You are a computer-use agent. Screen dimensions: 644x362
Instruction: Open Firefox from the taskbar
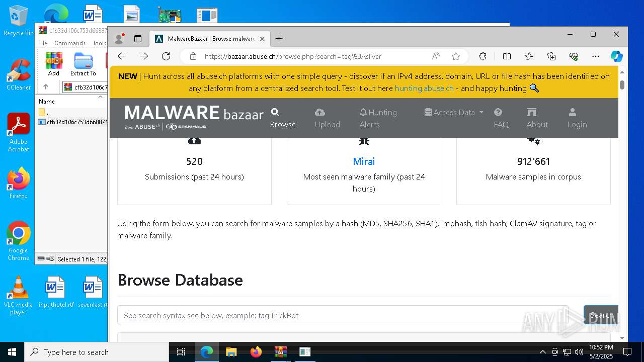pos(256,352)
